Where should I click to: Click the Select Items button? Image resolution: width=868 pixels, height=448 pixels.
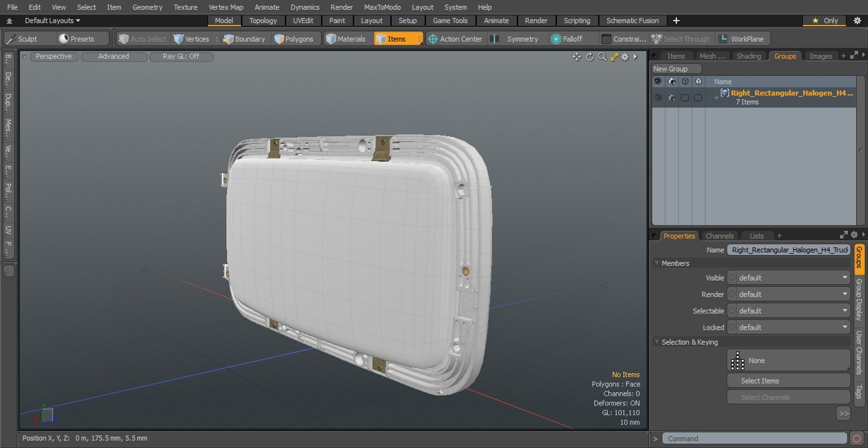788,381
